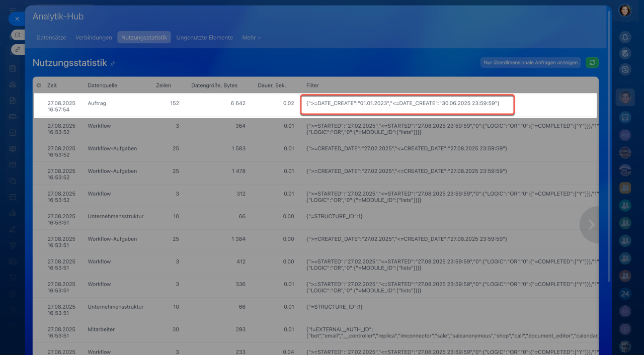Sort by the Zeit column header
This screenshot has width=644, height=355.
[x=52, y=85]
